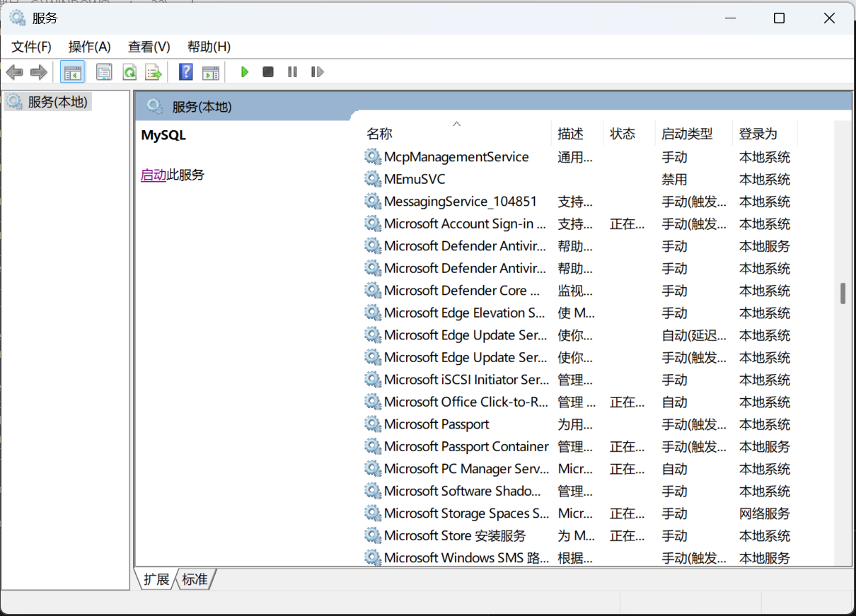
Task: Click the Start Service green play icon
Action: click(x=245, y=71)
